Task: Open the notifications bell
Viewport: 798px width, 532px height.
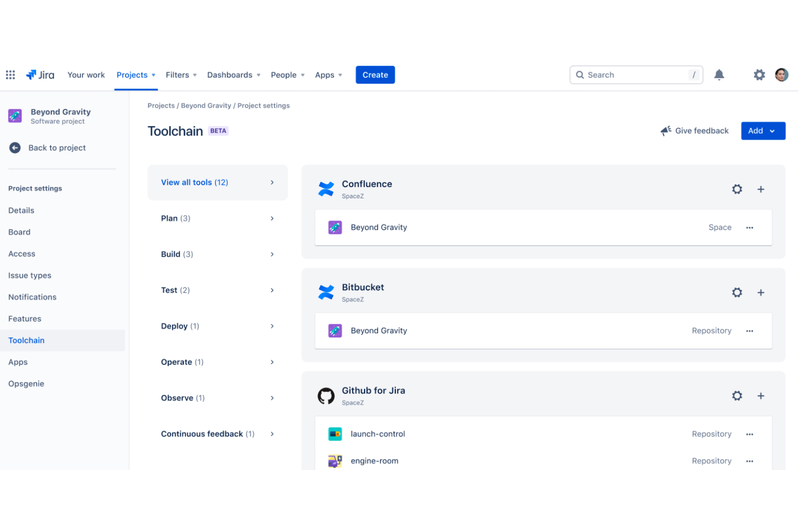Action: (x=719, y=75)
